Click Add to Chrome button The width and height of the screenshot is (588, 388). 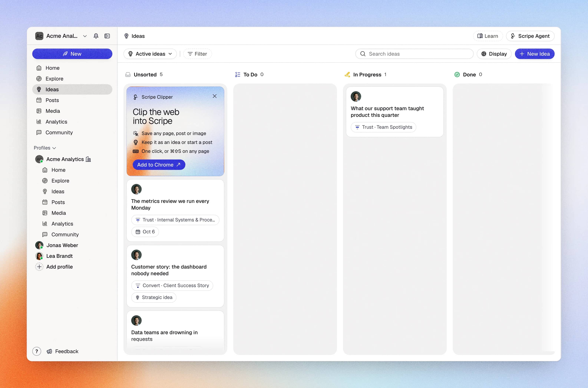pyautogui.click(x=159, y=165)
